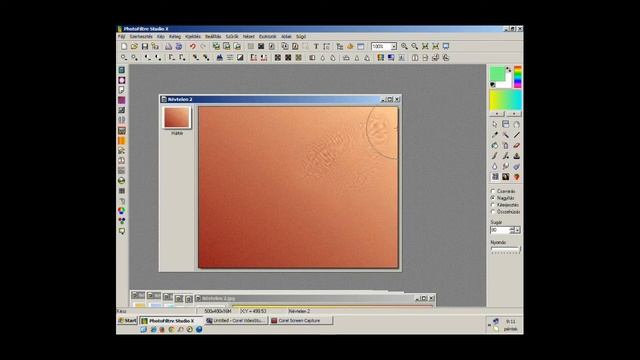Show next color palette arrow button
Image resolution: width=640 pixels, height=360 pixels.
(x=514, y=114)
